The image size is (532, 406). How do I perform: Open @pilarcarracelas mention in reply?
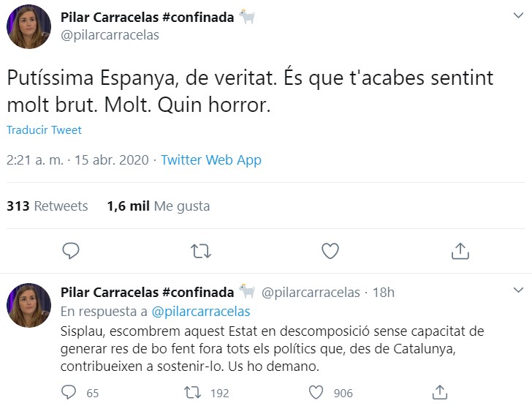coord(200,311)
